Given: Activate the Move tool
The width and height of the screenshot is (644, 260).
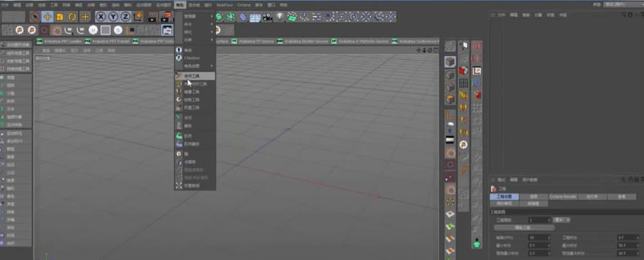Looking at the screenshot, I should (x=47, y=17).
